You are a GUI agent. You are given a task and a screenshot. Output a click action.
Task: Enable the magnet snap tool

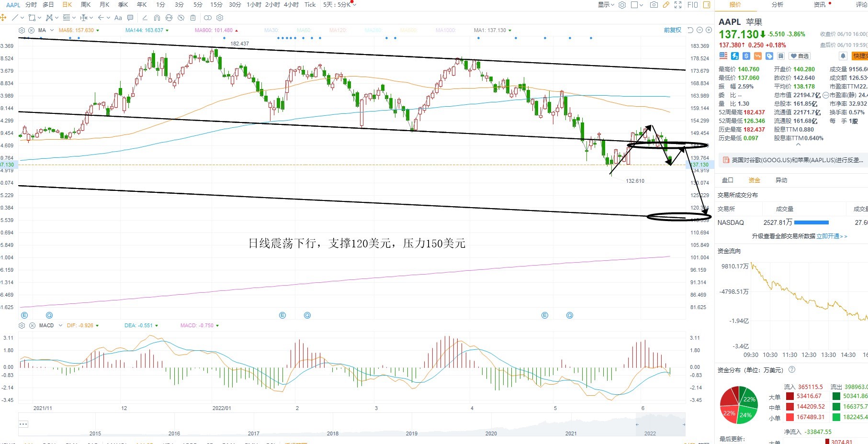tap(157, 18)
